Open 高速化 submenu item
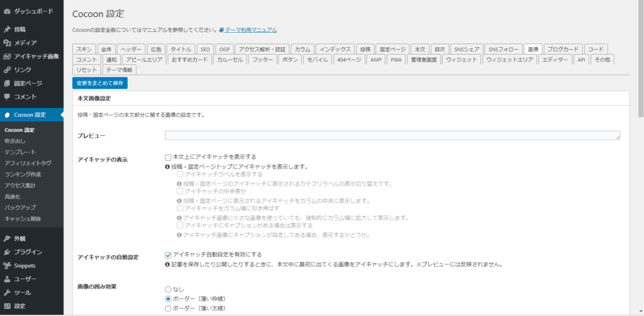The width and height of the screenshot is (644, 316). tap(13, 197)
